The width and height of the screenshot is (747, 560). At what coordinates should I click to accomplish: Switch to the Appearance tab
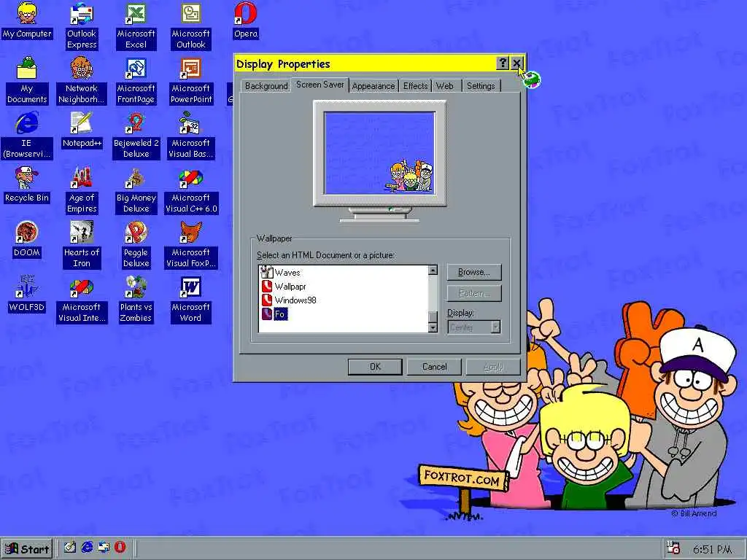(x=373, y=86)
